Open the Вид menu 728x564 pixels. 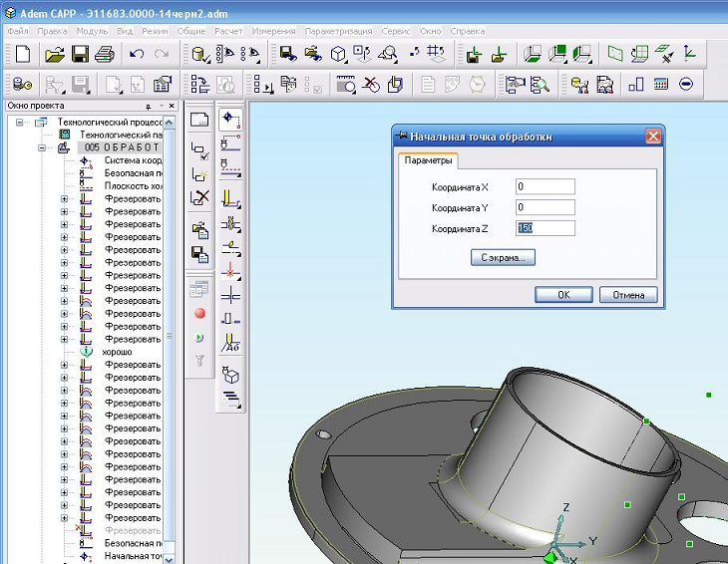[125, 31]
